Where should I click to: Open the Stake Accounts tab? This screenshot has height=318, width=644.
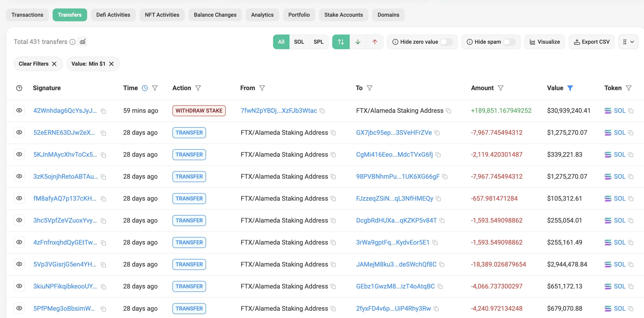[x=343, y=15]
